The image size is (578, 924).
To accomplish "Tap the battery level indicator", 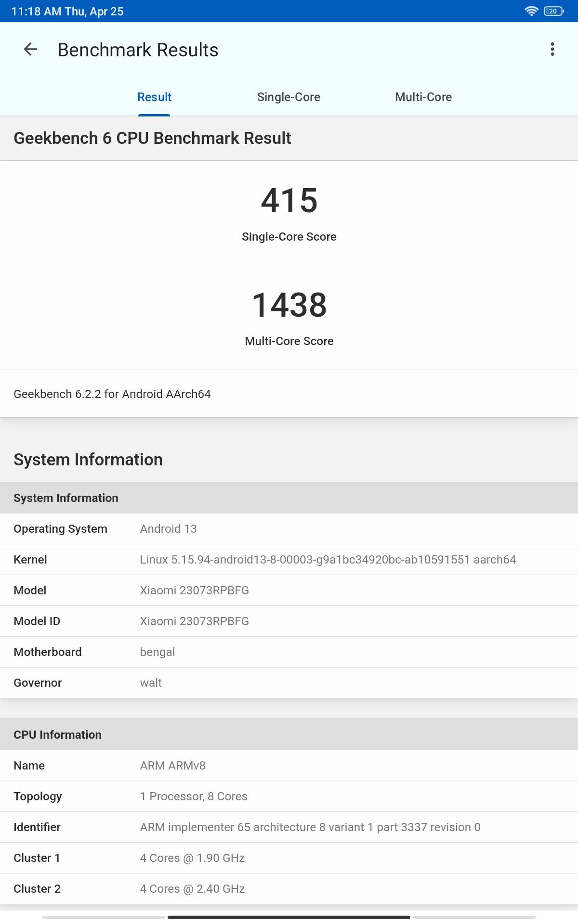I will click(553, 11).
